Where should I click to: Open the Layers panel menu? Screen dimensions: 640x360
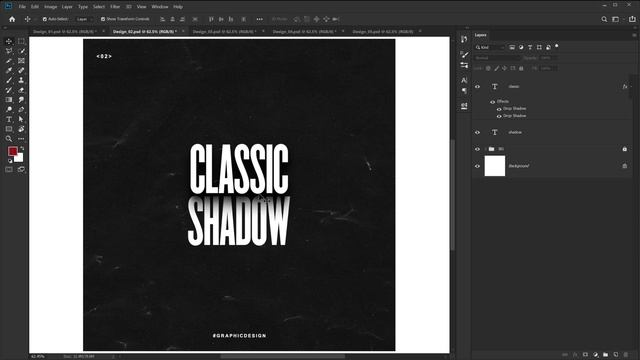(x=634, y=35)
